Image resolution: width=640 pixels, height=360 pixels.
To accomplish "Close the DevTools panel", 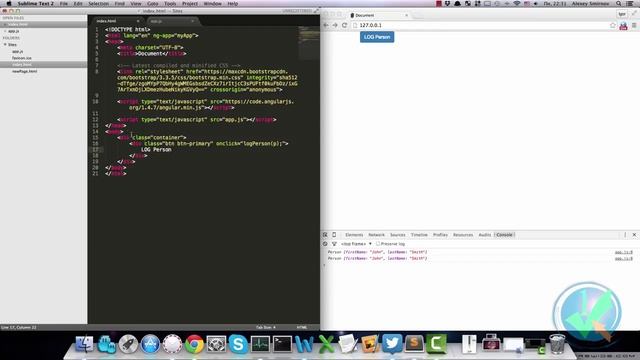I will click(x=634, y=235).
